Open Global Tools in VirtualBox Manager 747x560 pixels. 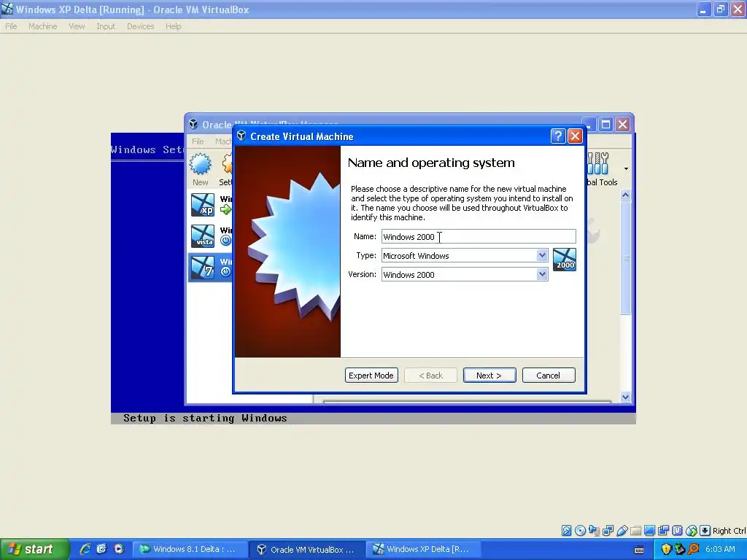pyautogui.click(x=601, y=169)
